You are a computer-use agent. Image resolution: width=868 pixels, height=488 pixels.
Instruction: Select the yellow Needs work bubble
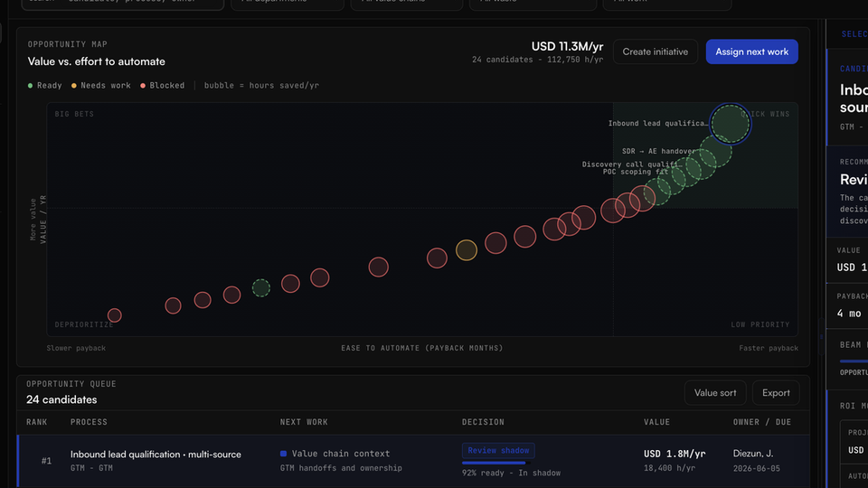[x=467, y=250]
